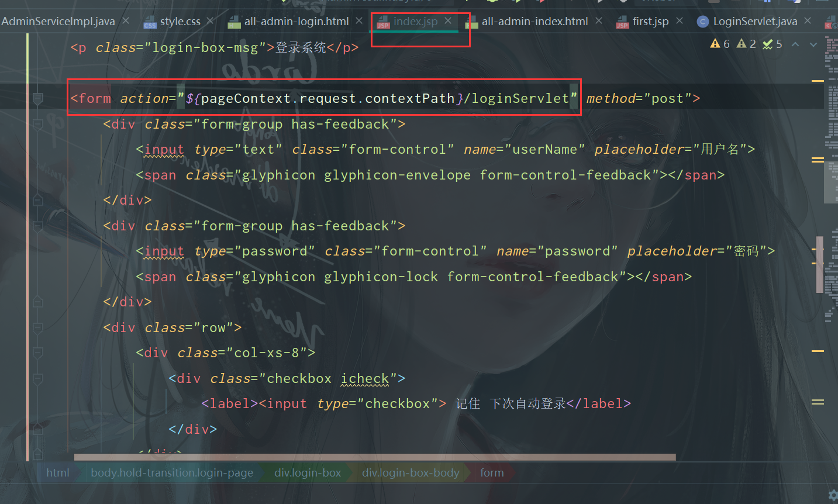Collapse first form-group has-feedback div fold
The image size is (838, 504).
(38, 125)
